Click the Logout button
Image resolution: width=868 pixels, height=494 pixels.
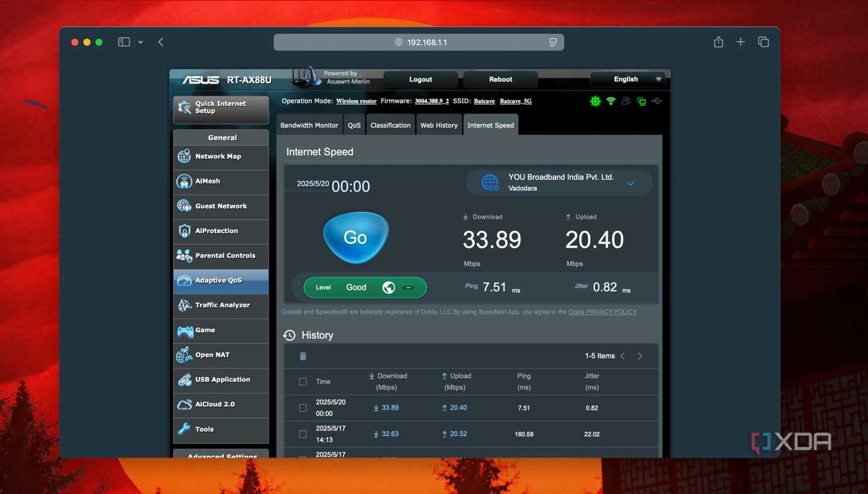(421, 80)
